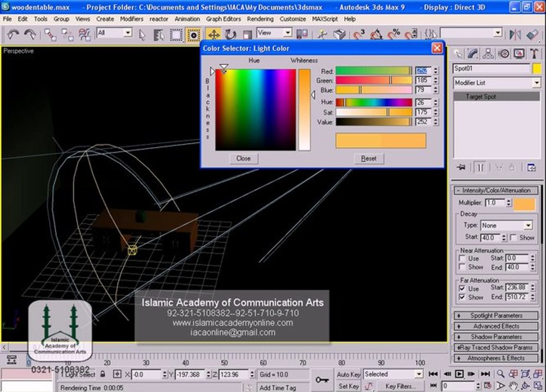
Task: Toggle the Set Key button
Action: click(x=348, y=386)
